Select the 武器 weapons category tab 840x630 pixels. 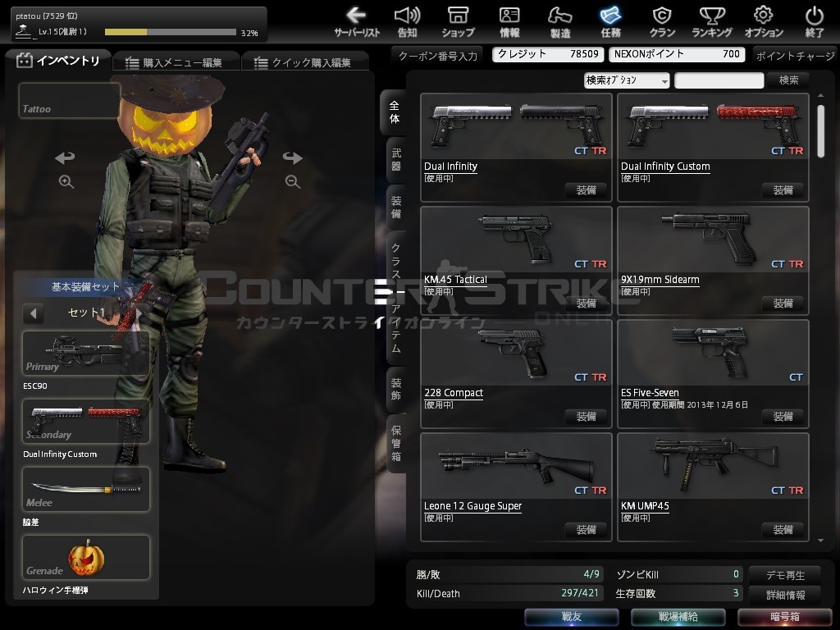click(x=396, y=159)
